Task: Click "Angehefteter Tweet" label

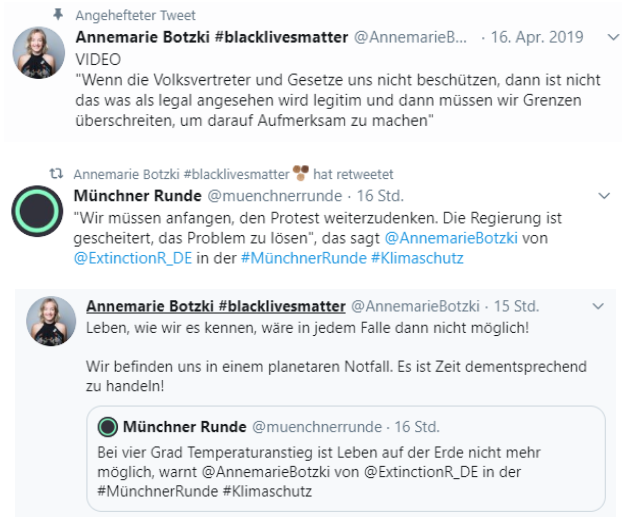Action: (x=136, y=15)
